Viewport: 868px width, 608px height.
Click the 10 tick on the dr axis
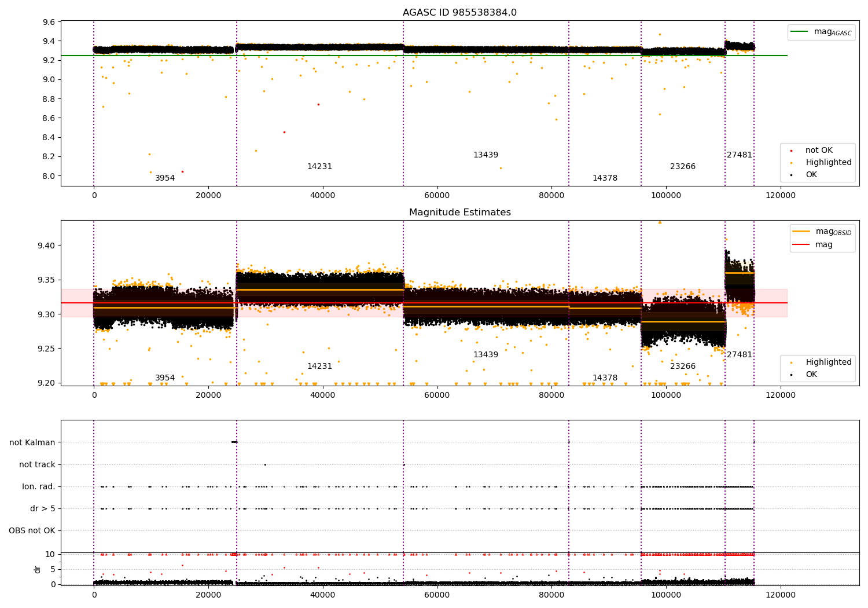tap(50, 554)
